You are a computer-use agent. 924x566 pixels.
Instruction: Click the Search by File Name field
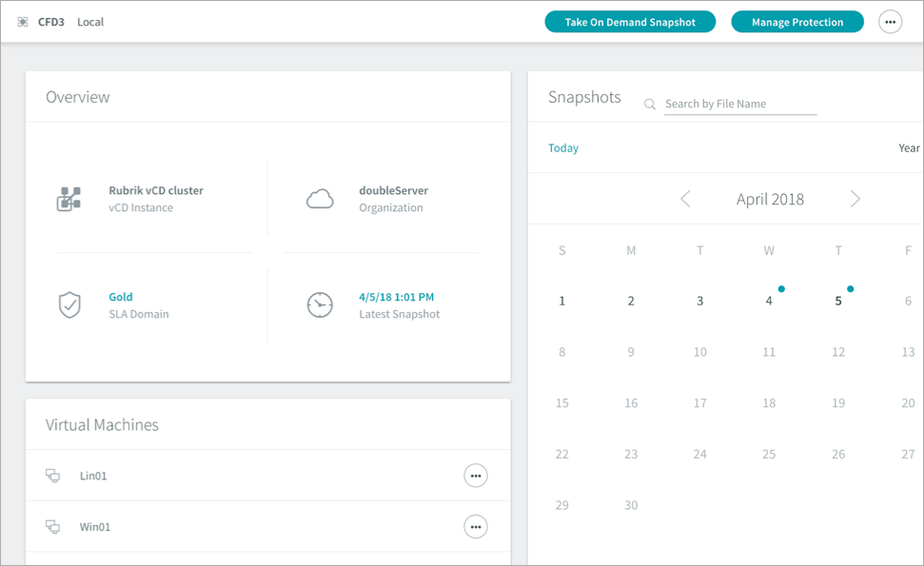coord(740,105)
